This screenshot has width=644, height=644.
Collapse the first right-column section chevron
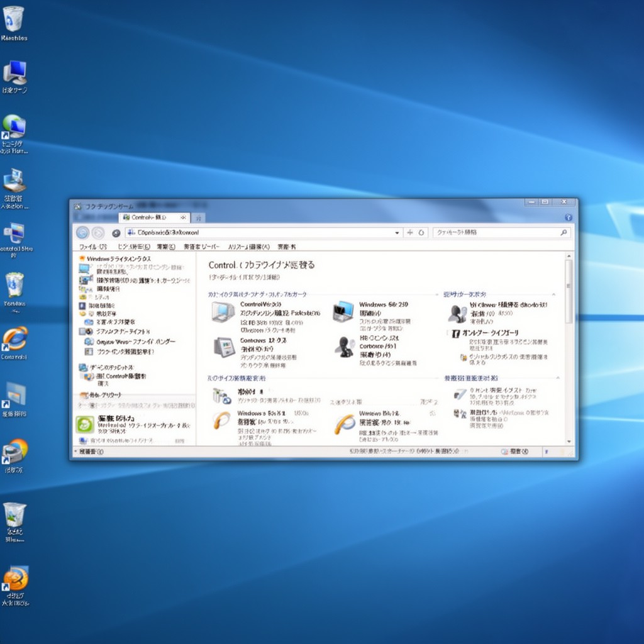point(553,294)
